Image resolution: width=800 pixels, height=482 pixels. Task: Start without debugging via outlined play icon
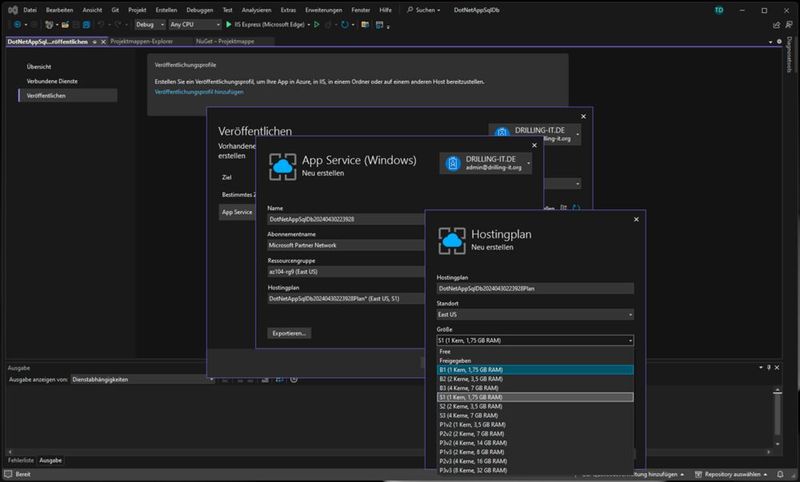point(317,24)
